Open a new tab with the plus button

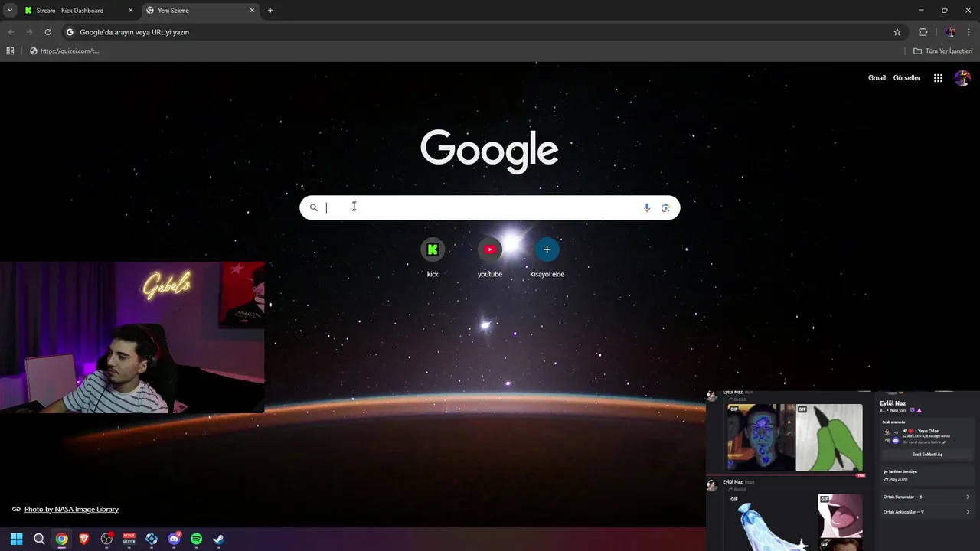(270, 11)
